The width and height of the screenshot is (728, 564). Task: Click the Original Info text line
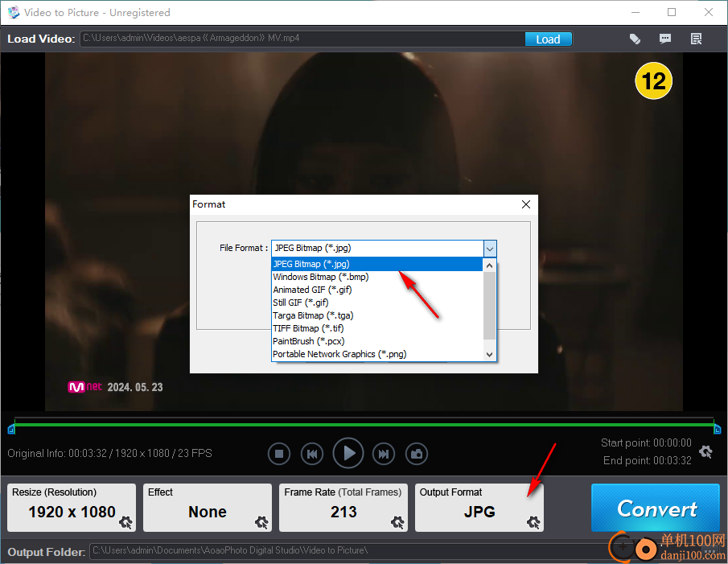pos(109,454)
